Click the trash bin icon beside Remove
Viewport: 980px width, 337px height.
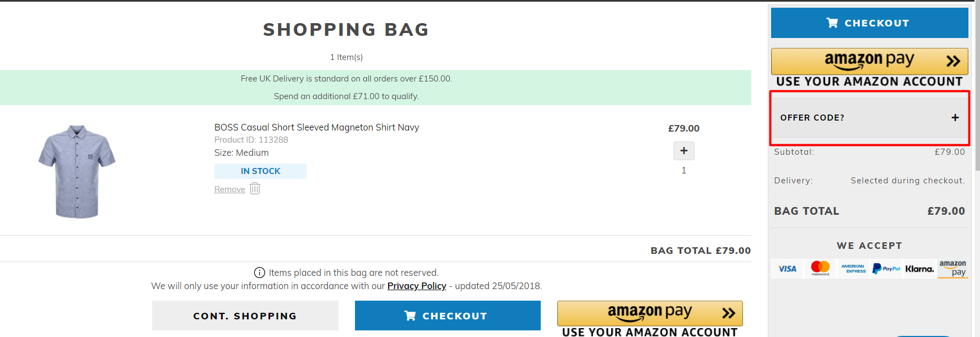pyautogui.click(x=254, y=188)
